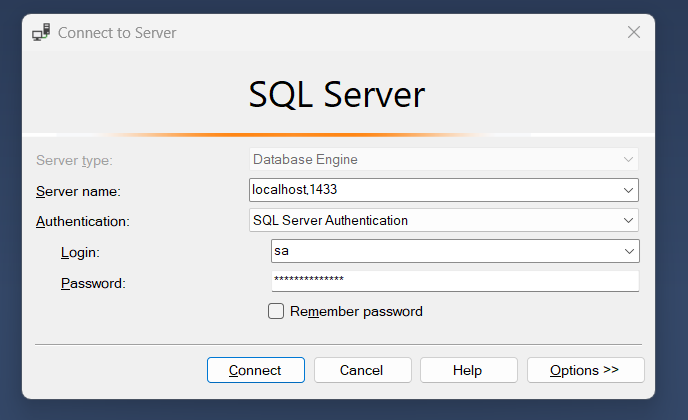
Task: Click the Connect to Server title icon
Action: [41, 32]
